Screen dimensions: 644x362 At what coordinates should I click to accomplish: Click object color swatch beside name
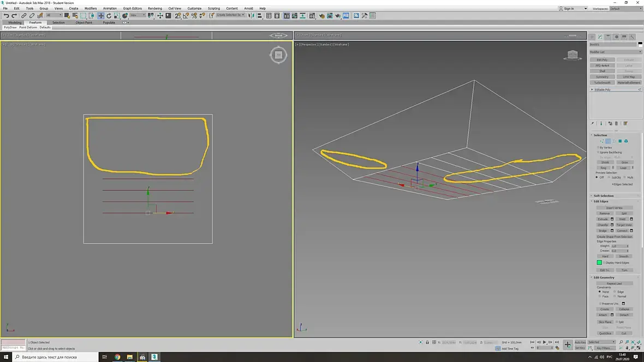point(640,44)
